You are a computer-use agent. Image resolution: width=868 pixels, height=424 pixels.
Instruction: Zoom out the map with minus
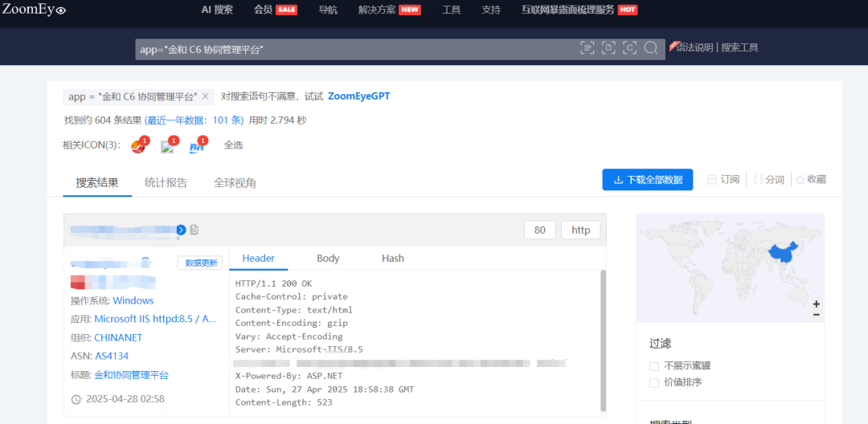(817, 315)
